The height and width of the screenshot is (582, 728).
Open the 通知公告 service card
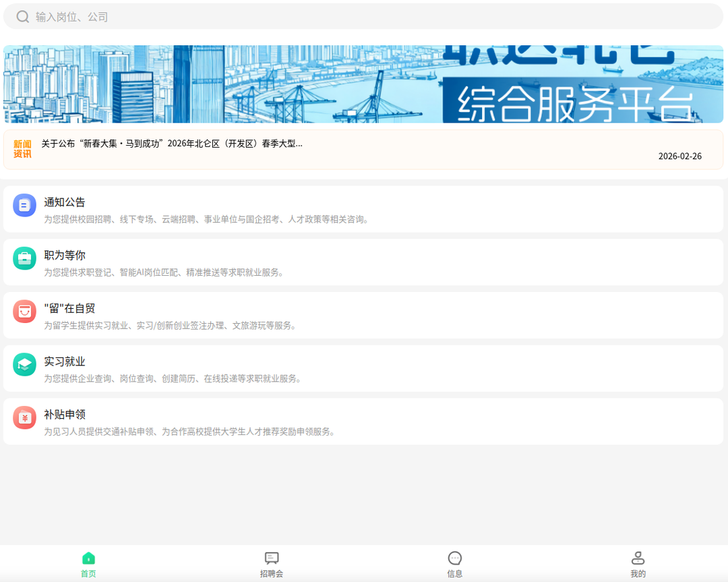point(364,209)
